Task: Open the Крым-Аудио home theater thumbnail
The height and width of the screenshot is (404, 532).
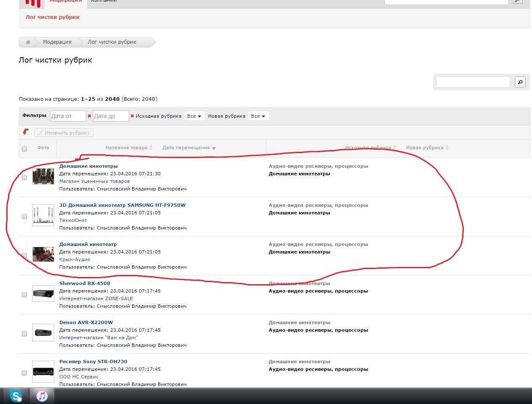Action: click(43, 254)
